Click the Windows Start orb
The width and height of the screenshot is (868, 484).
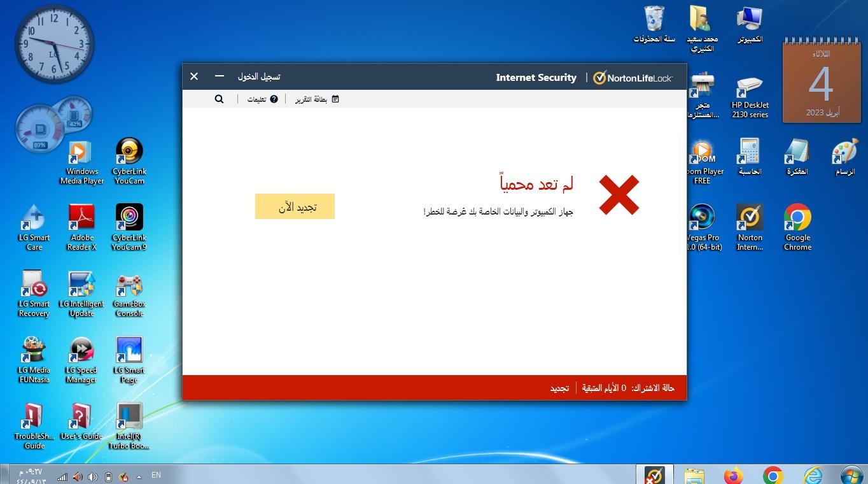[852, 475]
